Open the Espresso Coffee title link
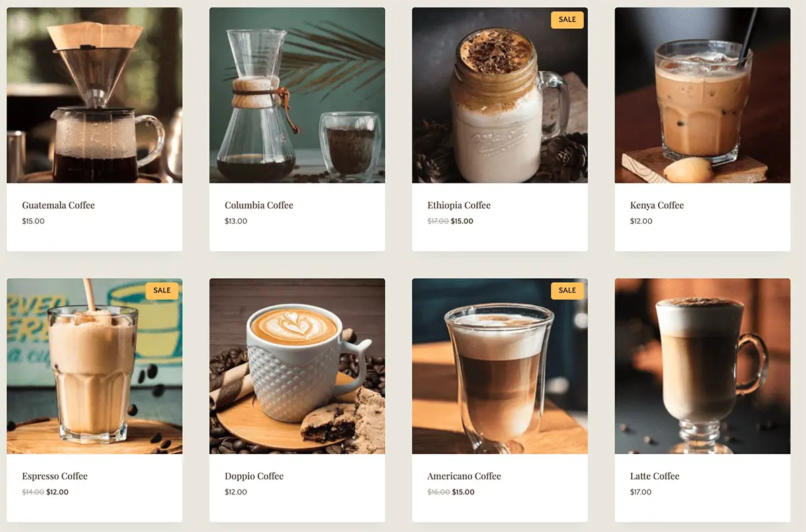The height and width of the screenshot is (532, 806). (55, 476)
